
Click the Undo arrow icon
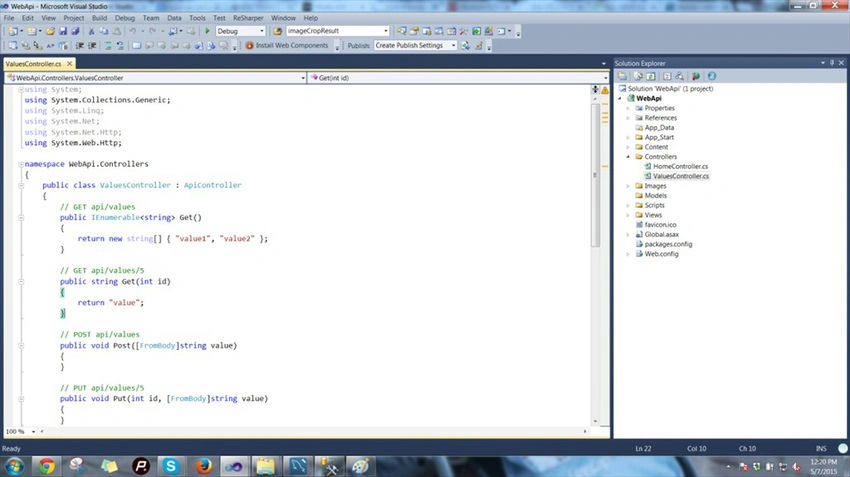[132, 31]
